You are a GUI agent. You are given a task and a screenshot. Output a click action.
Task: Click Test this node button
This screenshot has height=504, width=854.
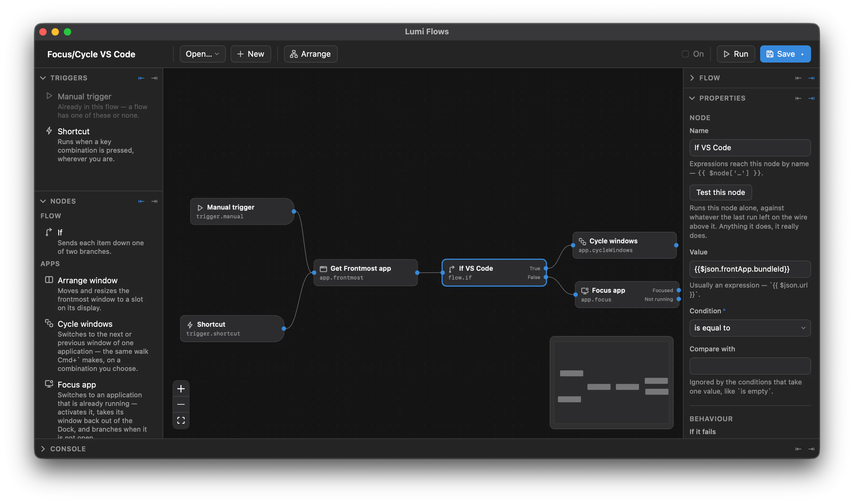(721, 193)
